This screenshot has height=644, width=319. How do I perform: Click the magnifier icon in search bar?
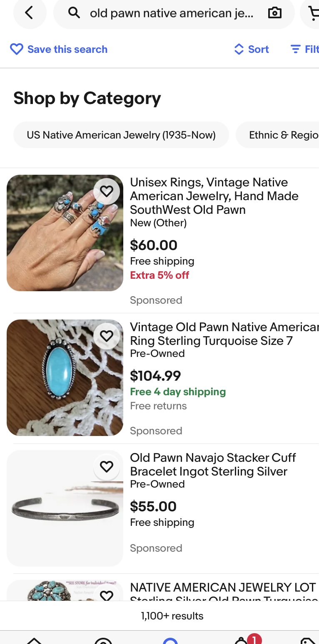coord(74,13)
